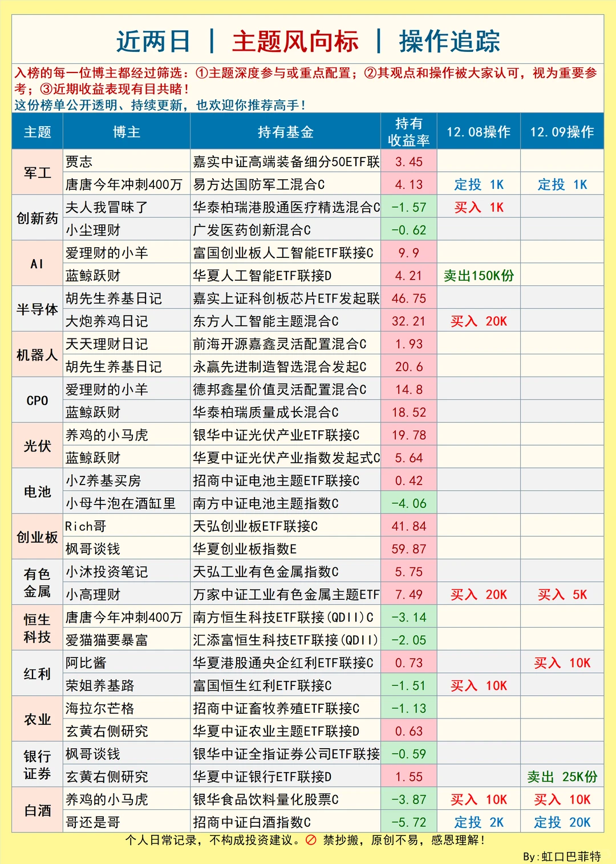Select the 创新药 theme label

[x=37, y=218]
